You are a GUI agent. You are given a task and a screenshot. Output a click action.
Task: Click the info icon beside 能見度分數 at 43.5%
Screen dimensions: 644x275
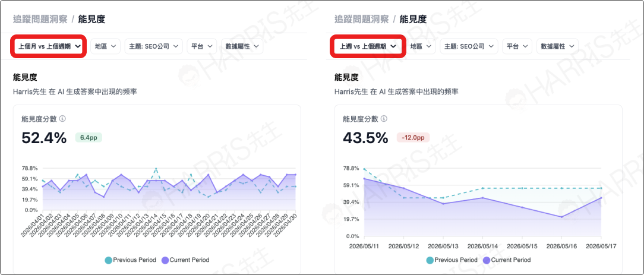[x=384, y=119]
